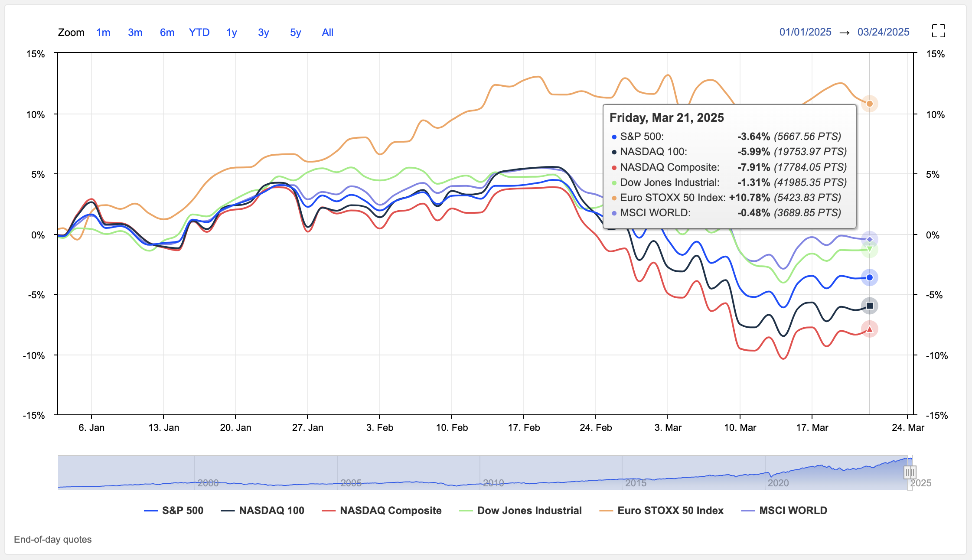Click tooltip row Dow Jones Industrial: -1.31%

coord(729,182)
